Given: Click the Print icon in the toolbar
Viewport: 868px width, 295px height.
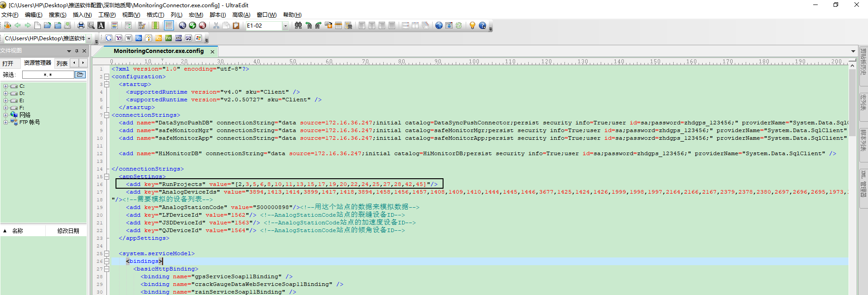Looking at the screenshot, I should pyautogui.click(x=81, y=26).
